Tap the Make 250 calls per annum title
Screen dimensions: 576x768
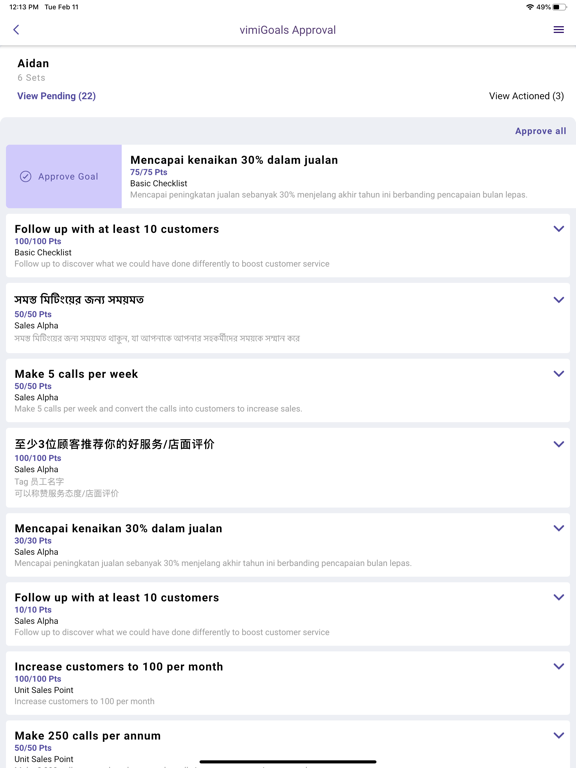coord(87,735)
